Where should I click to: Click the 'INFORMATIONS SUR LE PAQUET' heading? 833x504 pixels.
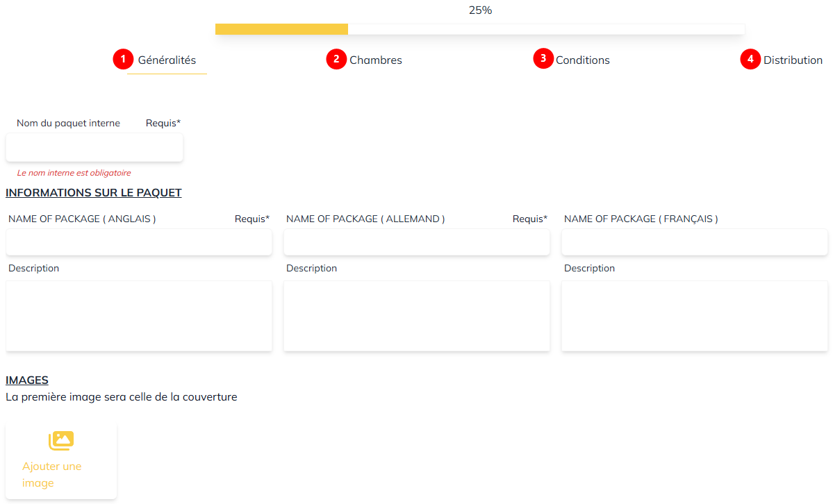94,193
